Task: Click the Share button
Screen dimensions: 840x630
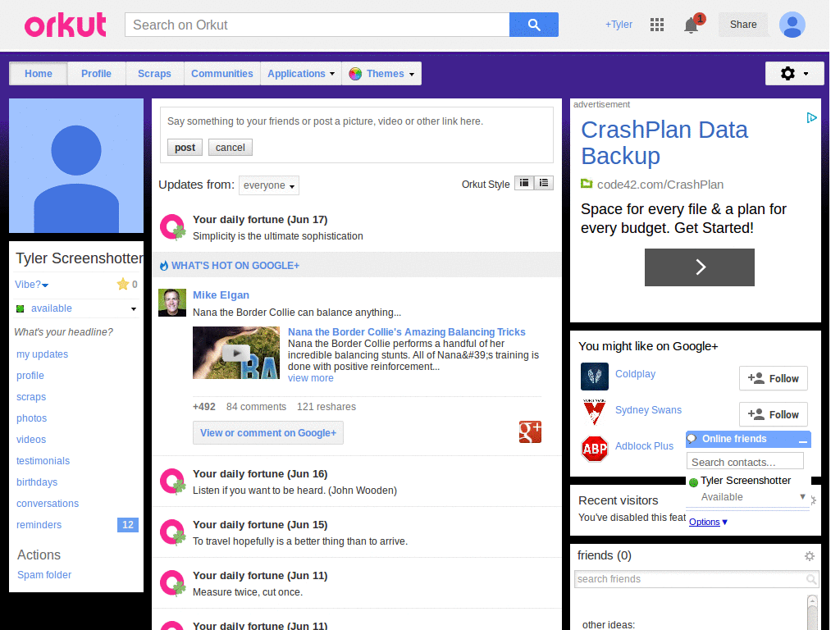Action: pos(743,25)
